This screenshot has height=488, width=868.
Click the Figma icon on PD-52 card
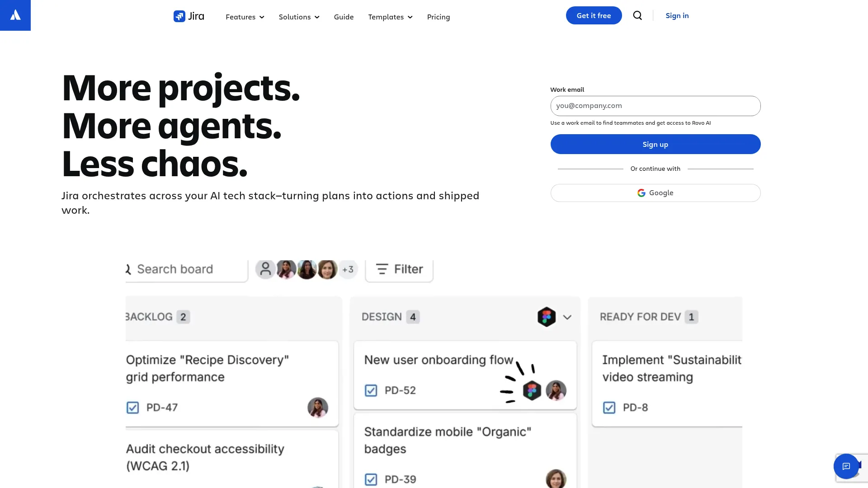click(532, 390)
